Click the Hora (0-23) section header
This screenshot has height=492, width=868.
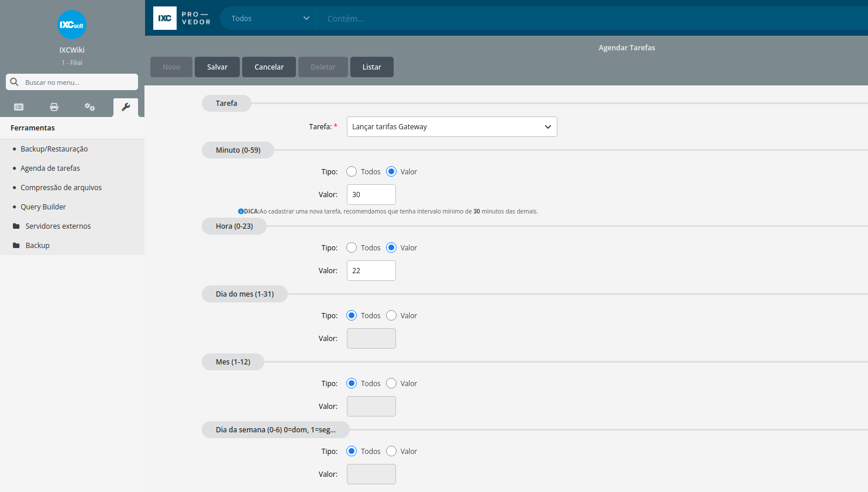[234, 226]
